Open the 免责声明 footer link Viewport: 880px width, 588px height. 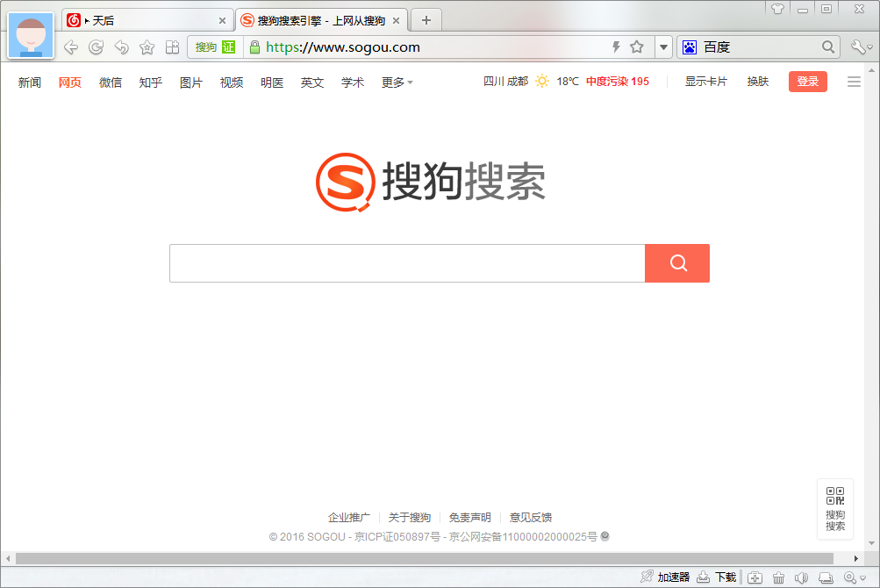click(x=470, y=517)
